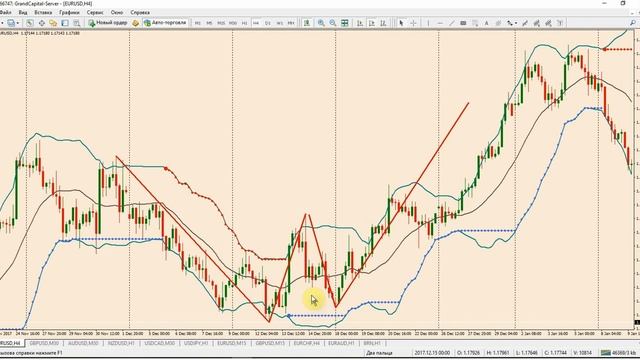Screen dimensions: 640x360
Task: Click status bar date 2017.12.15 00:00
Action: 433,353
